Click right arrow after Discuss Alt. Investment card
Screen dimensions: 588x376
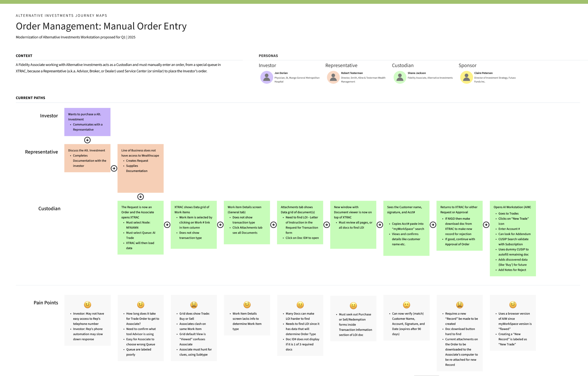click(114, 168)
